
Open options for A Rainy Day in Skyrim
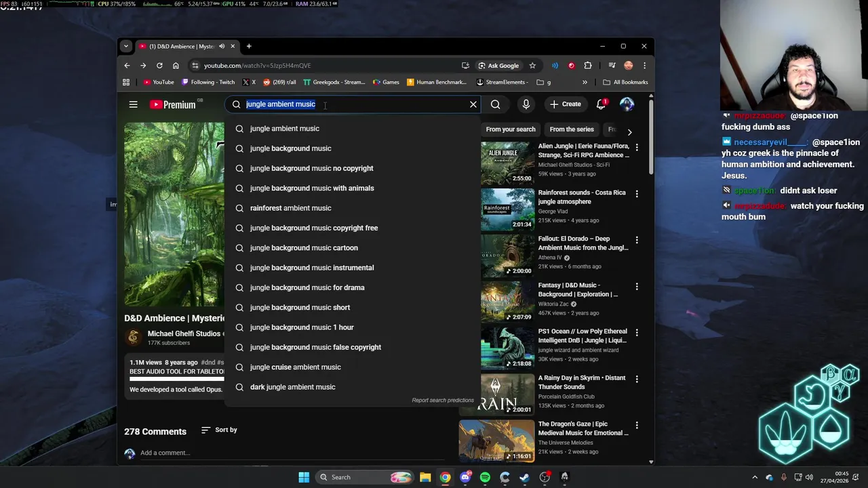(x=637, y=379)
